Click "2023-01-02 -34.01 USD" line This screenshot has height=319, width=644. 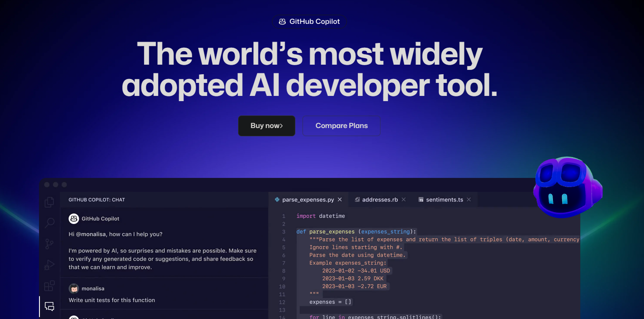click(356, 271)
